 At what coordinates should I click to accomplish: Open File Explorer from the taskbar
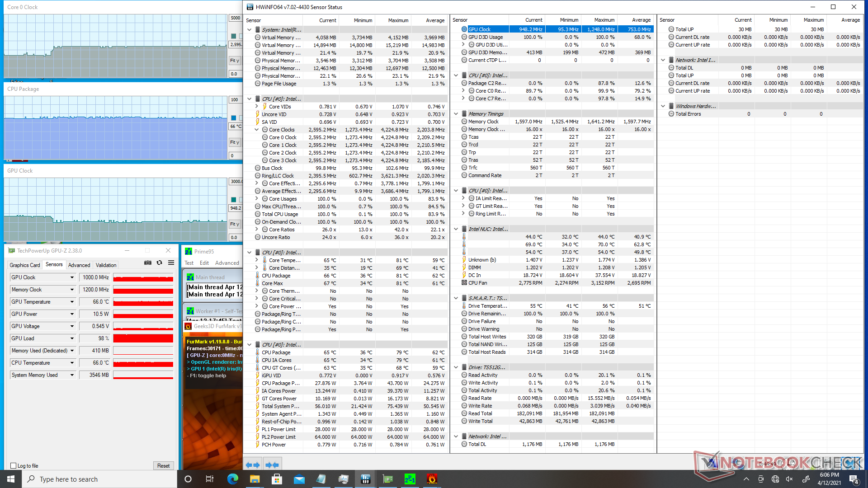255,479
